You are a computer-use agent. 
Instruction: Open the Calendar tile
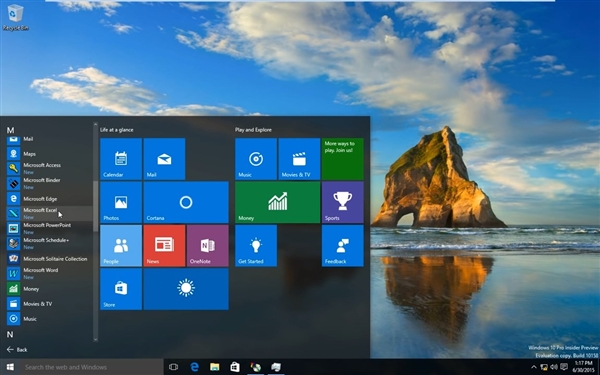click(121, 159)
